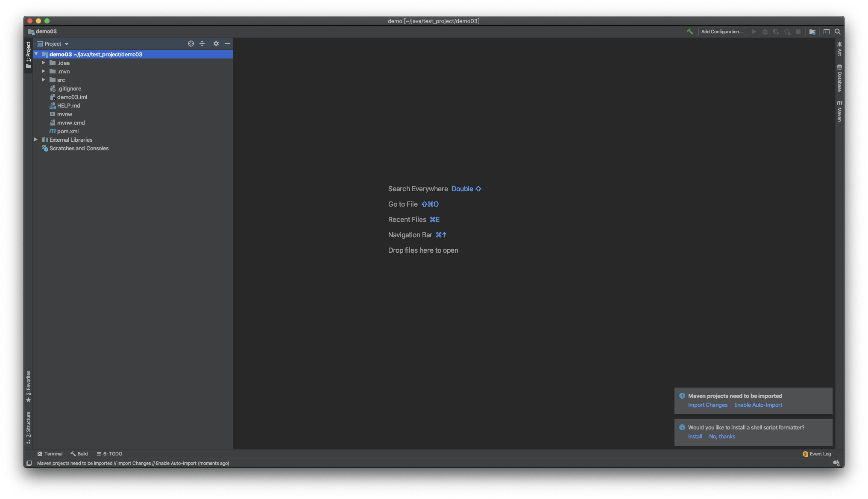The height and width of the screenshot is (499, 868).
Task: Click Add Configuration button
Action: pyautogui.click(x=722, y=32)
